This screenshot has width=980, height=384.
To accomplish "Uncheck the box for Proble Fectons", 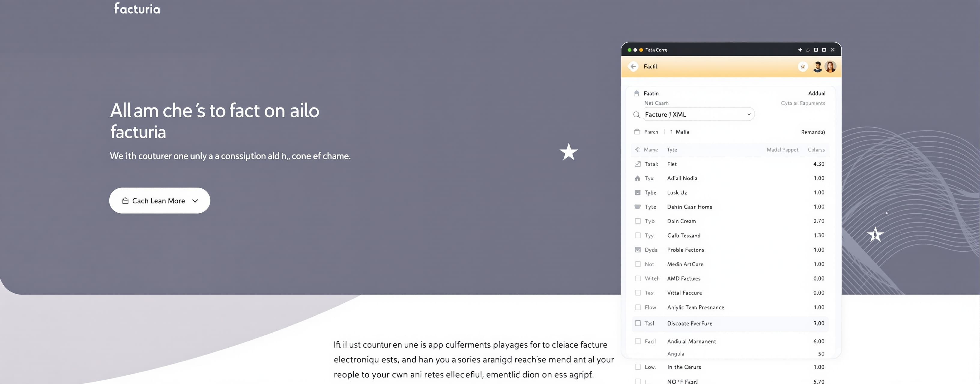I will pos(638,250).
